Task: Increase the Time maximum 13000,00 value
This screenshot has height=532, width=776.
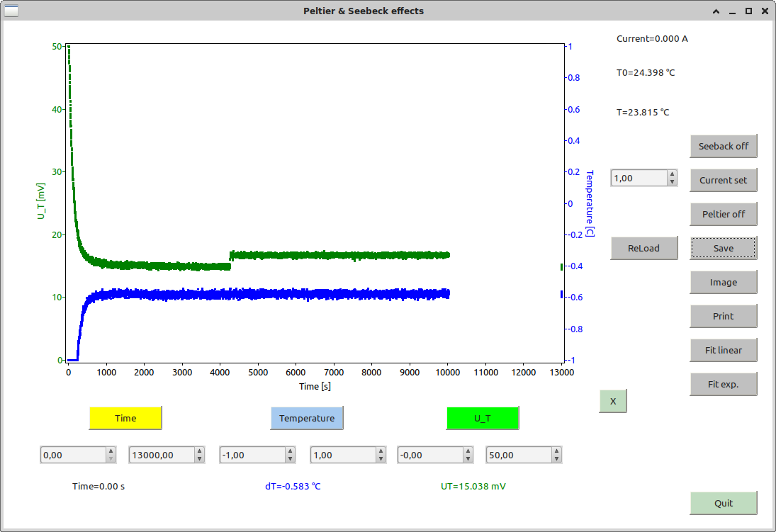Action: click(x=199, y=451)
